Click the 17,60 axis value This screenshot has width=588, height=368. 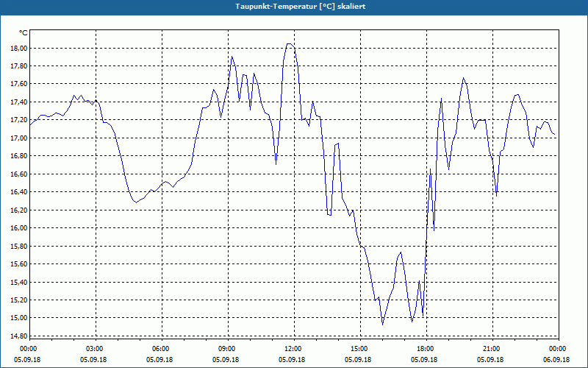point(19,84)
